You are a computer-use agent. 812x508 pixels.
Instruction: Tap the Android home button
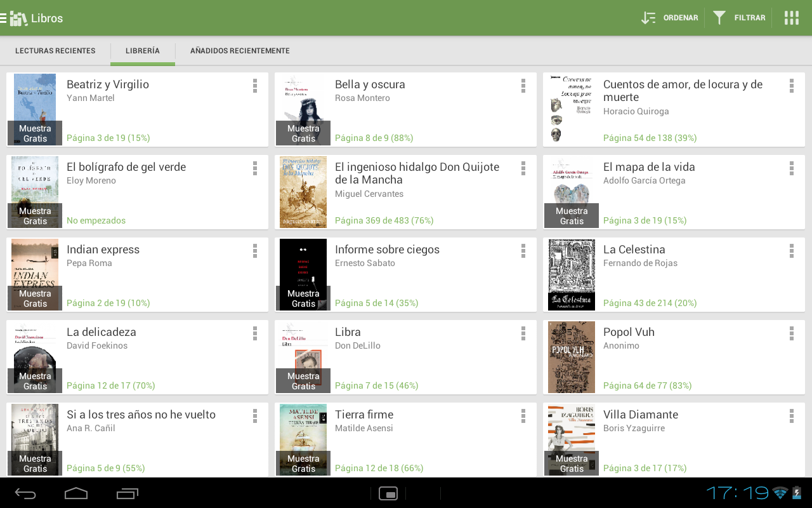(x=76, y=493)
